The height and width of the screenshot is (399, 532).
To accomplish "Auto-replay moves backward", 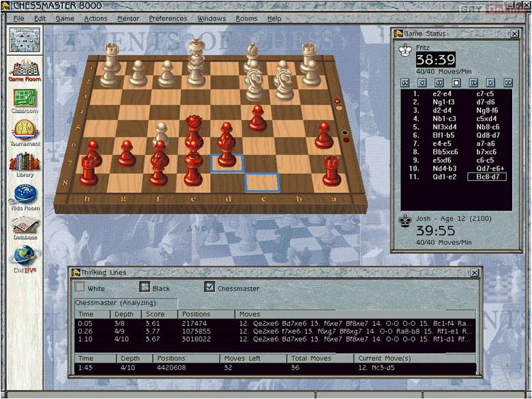I will point(439,83).
